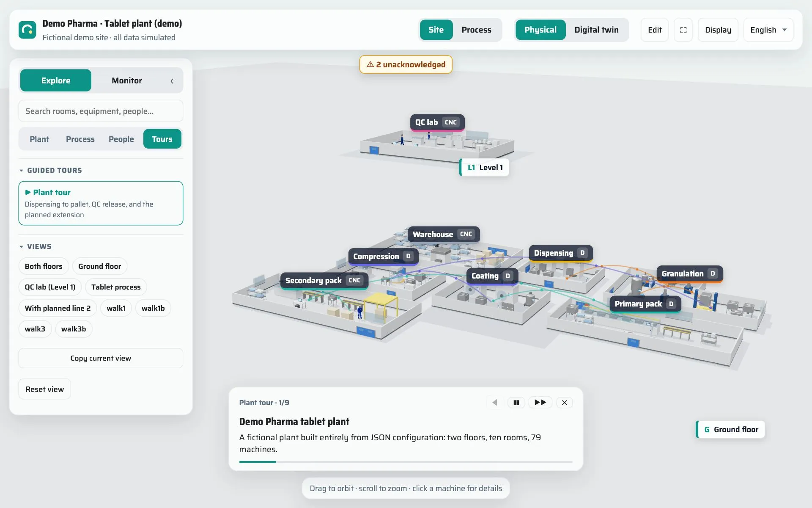Click Reset view
The image size is (812, 508).
pyautogui.click(x=44, y=389)
